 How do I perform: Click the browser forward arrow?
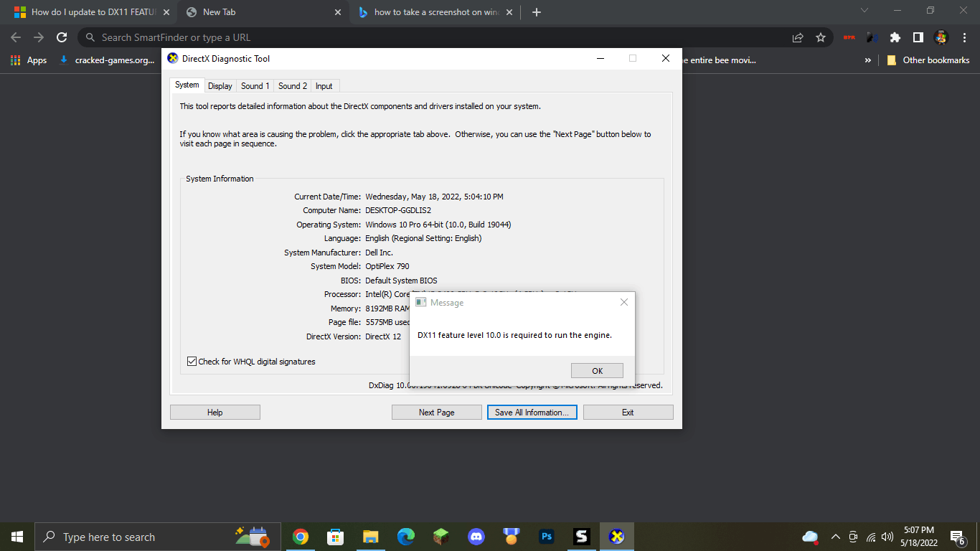[39, 37]
